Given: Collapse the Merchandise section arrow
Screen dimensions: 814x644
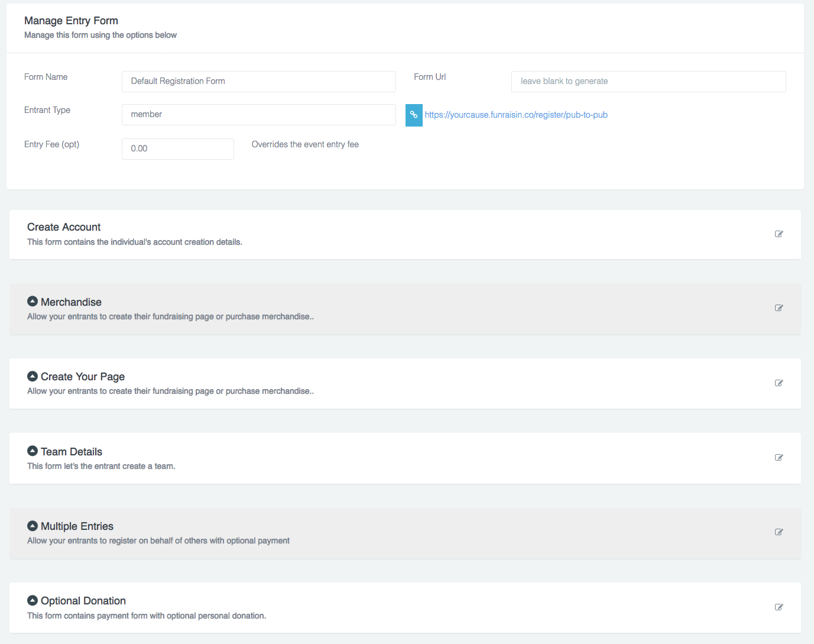Looking at the screenshot, I should 33,302.
